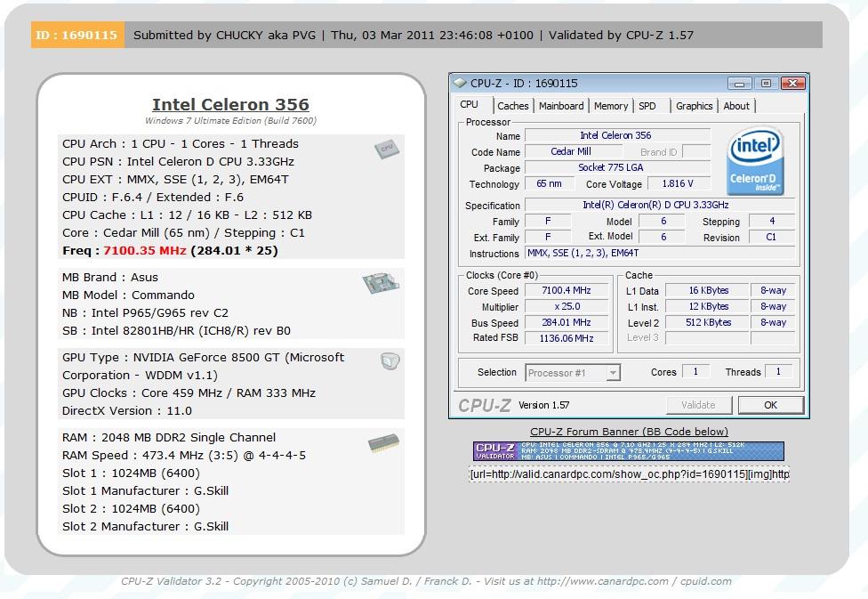Click the MB Model : Commando line

click(x=128, y=295)
